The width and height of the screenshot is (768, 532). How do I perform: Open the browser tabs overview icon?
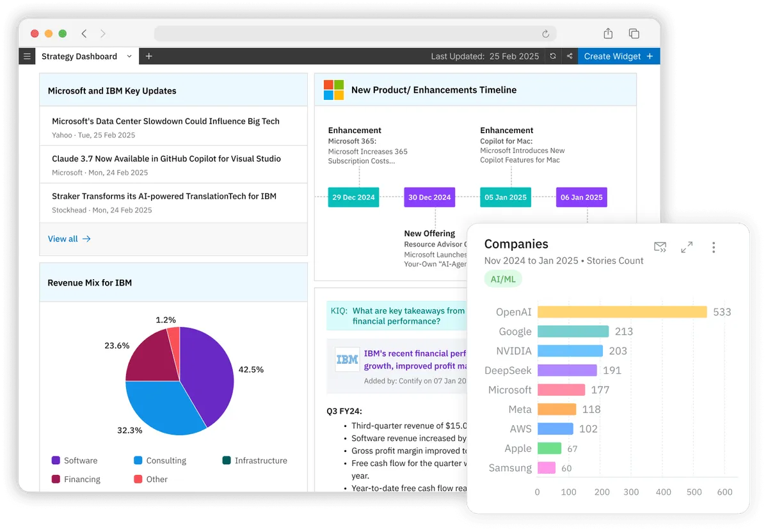click(x=634, y=33)
